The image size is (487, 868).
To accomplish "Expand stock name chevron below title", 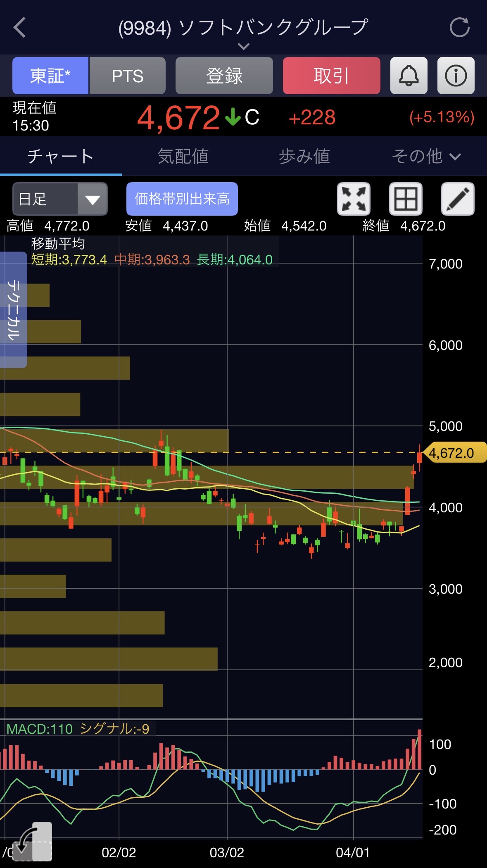I will click(x=244, y=47).
